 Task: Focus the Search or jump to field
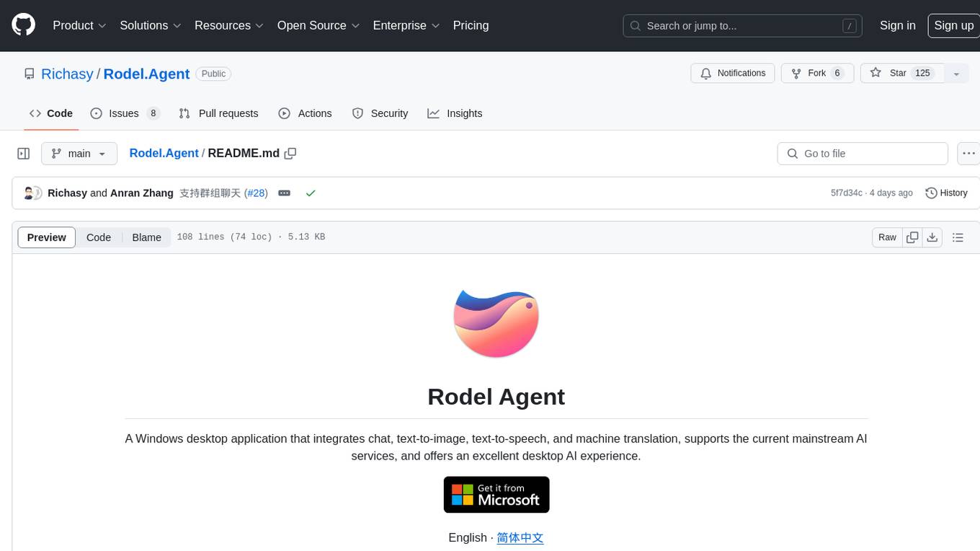tap(743, 26)
